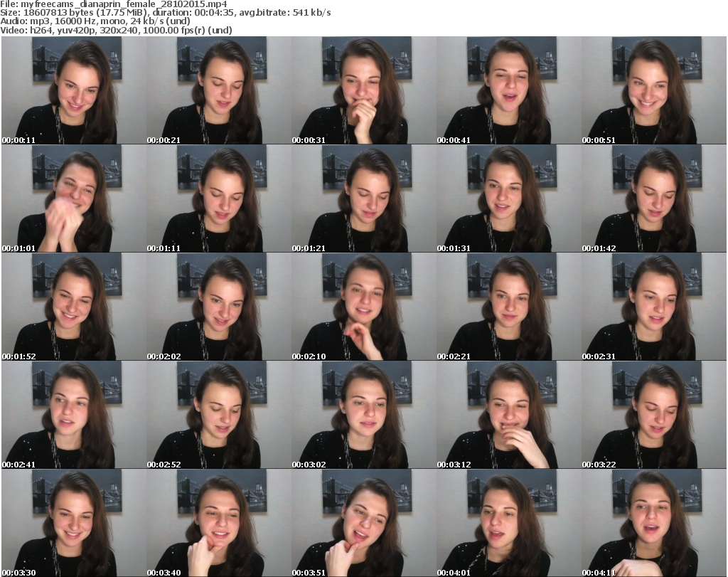Screen dimensions: 728x577
Task: View the frame labeled 00:04:11
Action: coord(654,523)
